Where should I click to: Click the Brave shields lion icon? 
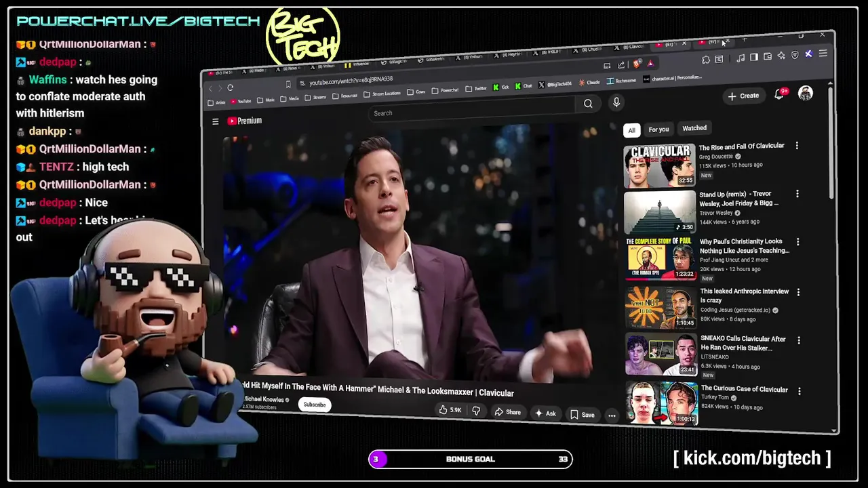point(637,64)
